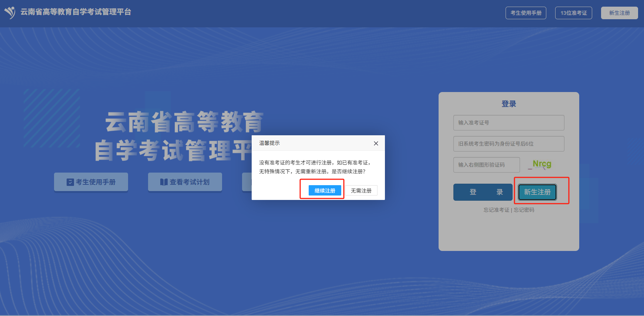The image size is (644, 316).
Task: Open 13位准考证 header button
Action: point(574,13)
